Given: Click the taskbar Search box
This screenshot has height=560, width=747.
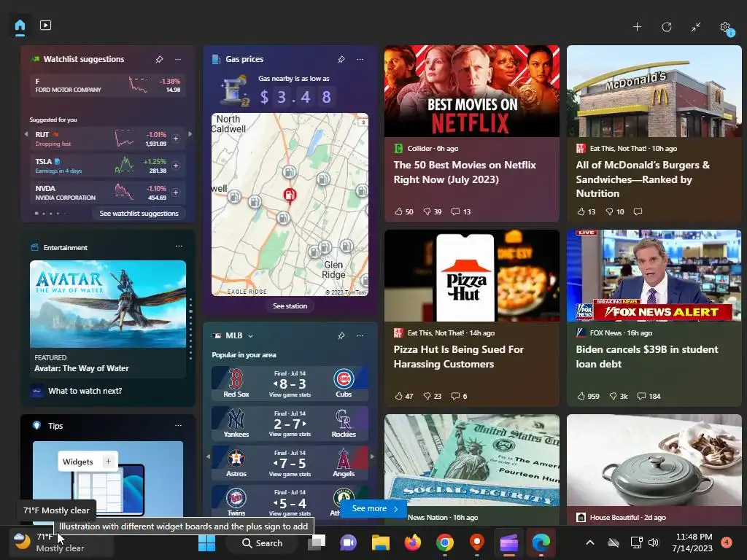Looking at the screenshot, I should pos(262,542).
